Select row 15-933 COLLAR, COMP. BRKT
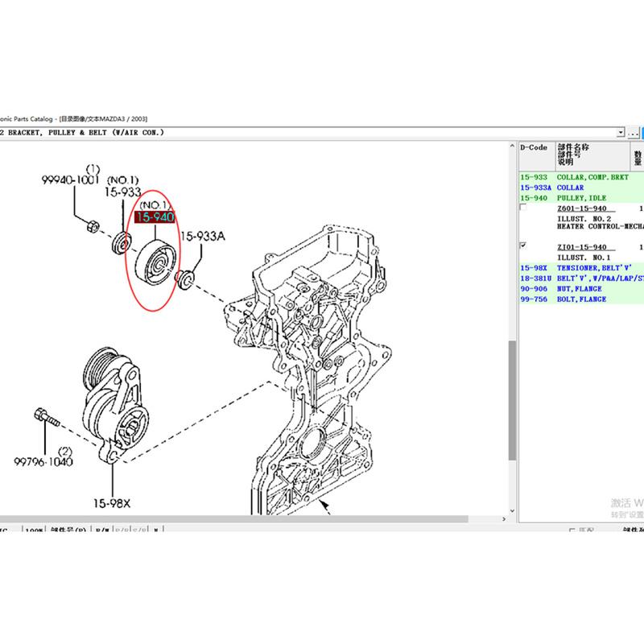This screenshot has height=644, width=644. [581, 177]
